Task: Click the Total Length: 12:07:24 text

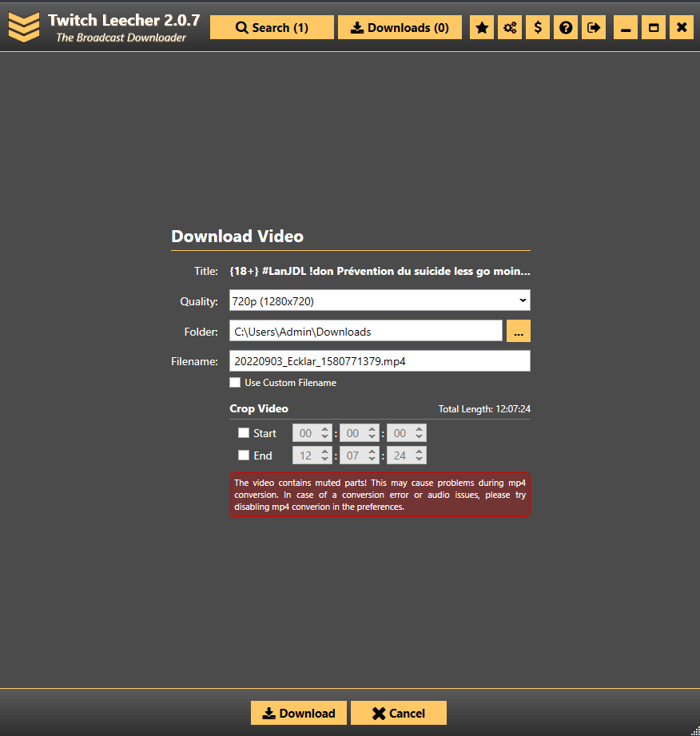Action: [x=484, y=409]
